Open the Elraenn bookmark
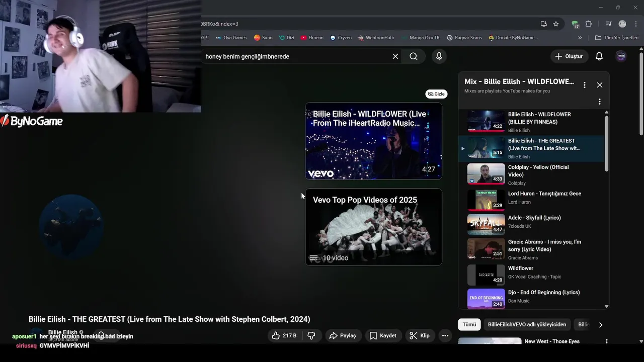 [312, 38]
